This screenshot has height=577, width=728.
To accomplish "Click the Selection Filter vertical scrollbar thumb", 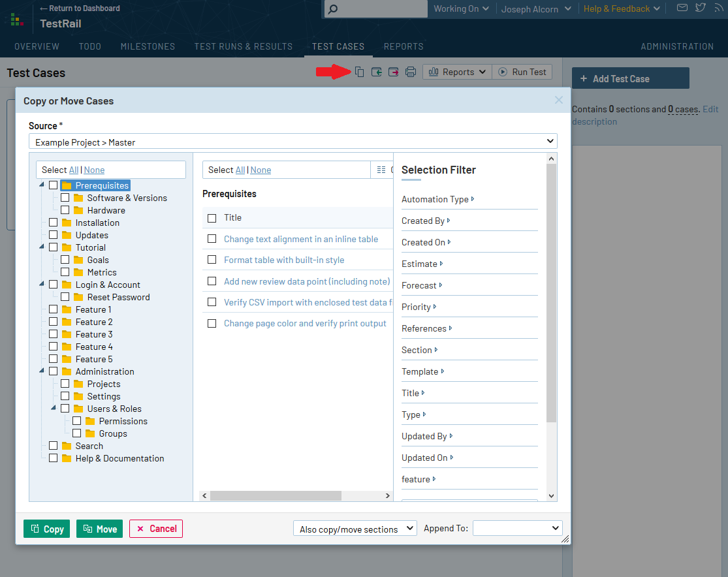I will pos(551,293).
